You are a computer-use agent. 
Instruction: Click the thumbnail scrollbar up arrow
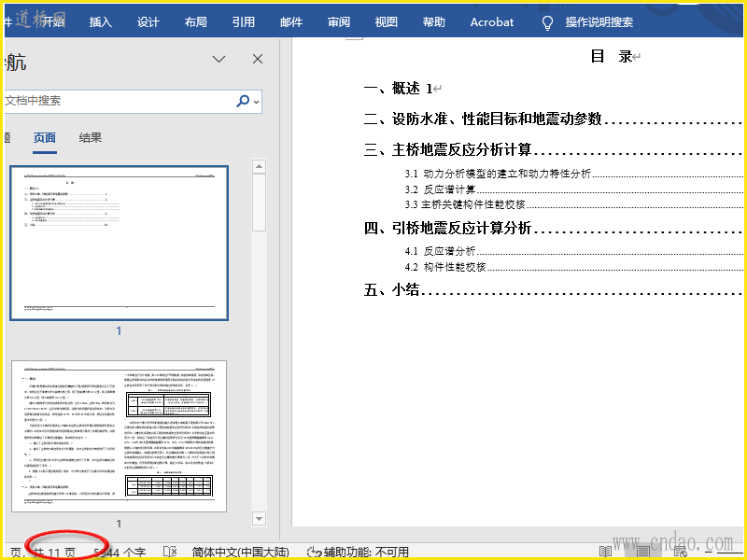pos(260,166)
